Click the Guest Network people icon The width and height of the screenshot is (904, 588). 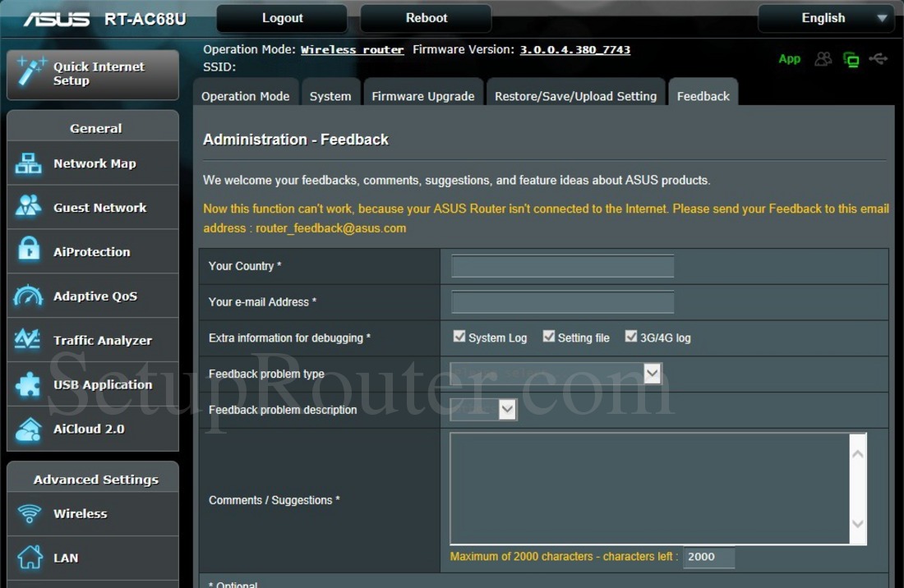[28, 206]
